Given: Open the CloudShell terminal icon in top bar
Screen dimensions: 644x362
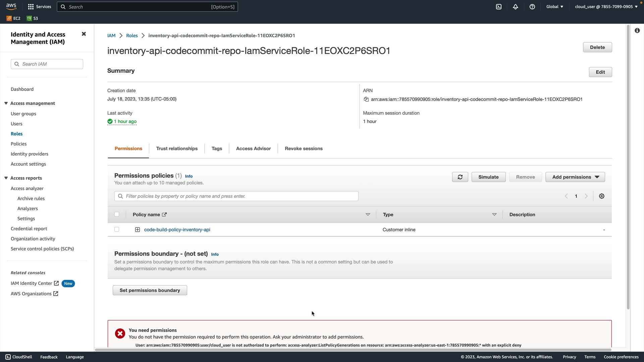Looking at the screenshot, I should (x=499, y=7).
